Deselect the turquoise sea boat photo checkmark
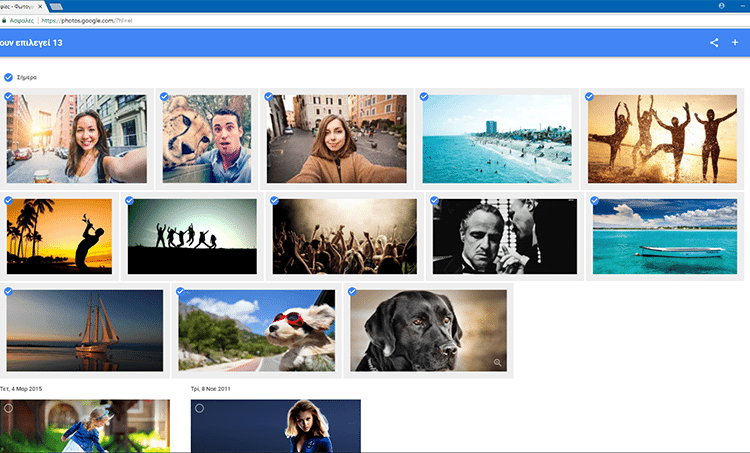 [x=595, y=201]
